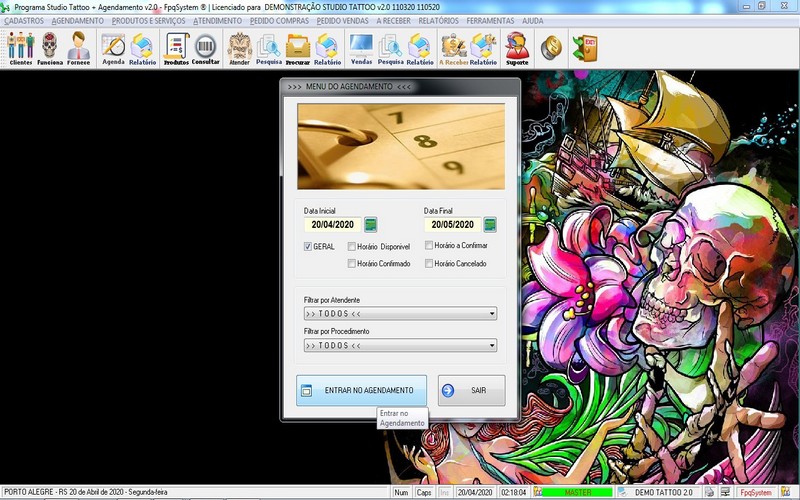This screenshot has height=500, width=800.
Task: Enable Horário Disponível checkbox
Action: click(352, 246)
